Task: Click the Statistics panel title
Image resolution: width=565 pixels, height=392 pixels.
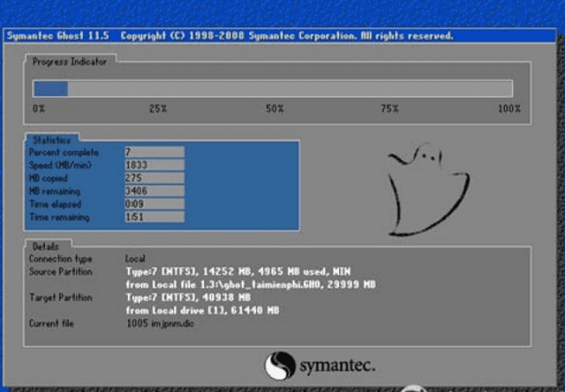Action: (x=51, y=140)
